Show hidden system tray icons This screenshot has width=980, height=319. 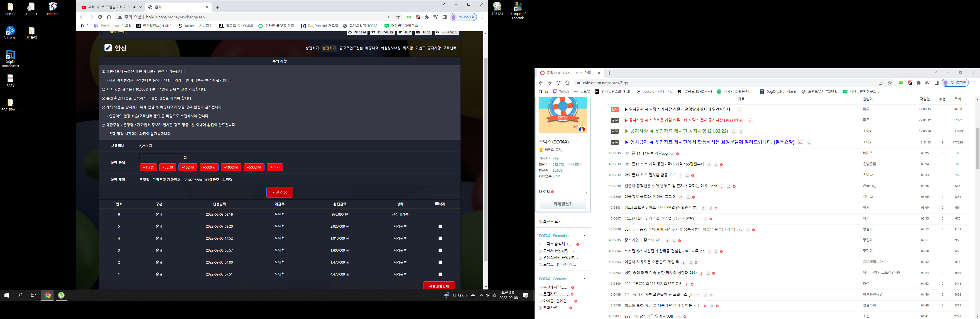(481, 295)
